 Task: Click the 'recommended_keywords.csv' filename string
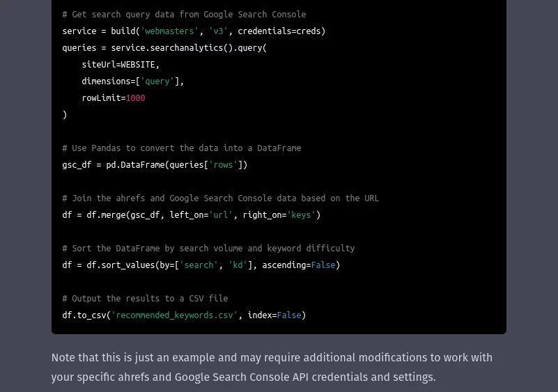pos(174,315)
